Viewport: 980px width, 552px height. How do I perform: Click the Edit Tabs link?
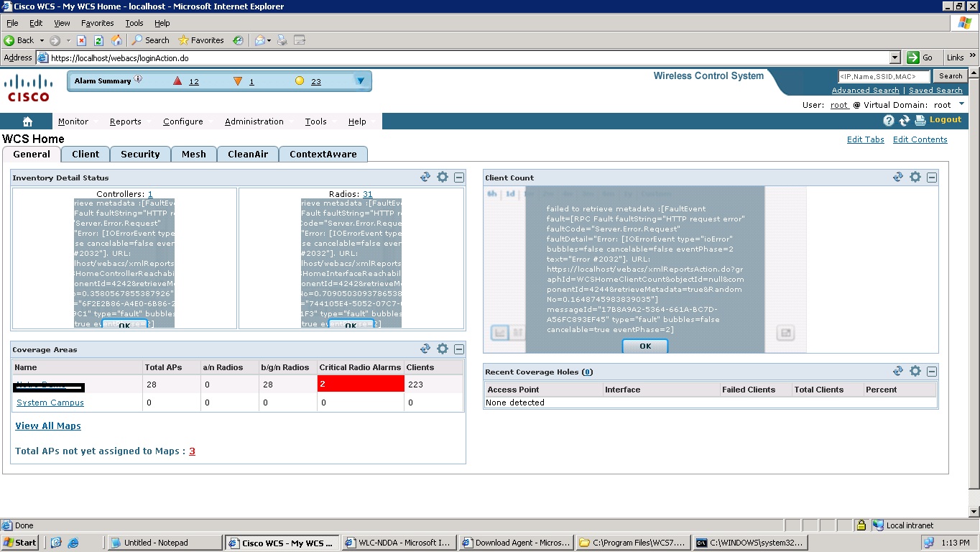pos(866,139)
